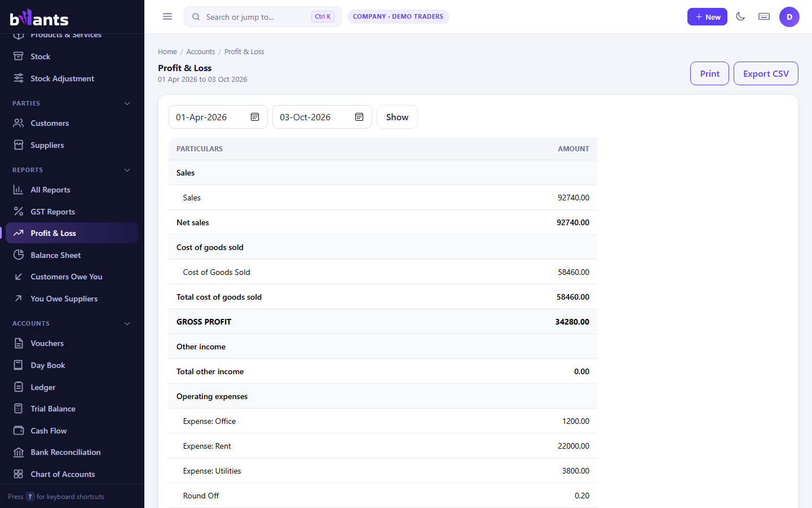Toggle the sidebar hamburger menu
The height and width of the screenshot is (508, 812).
coord(167,16)
